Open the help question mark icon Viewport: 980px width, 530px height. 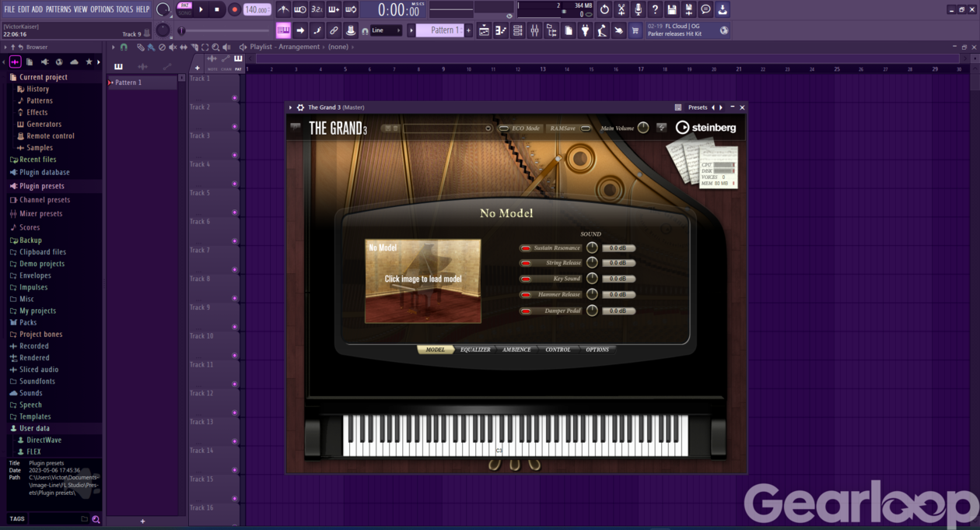[x=655, y=9]
